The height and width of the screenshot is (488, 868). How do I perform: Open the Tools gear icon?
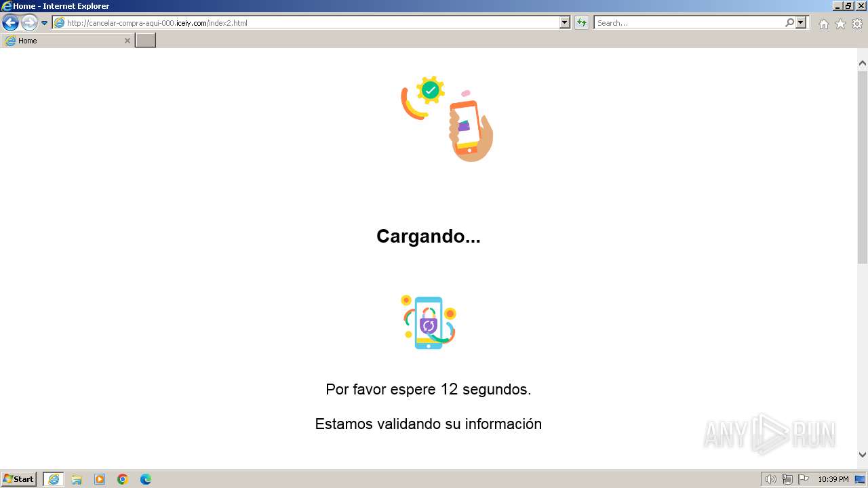(857, 24)
